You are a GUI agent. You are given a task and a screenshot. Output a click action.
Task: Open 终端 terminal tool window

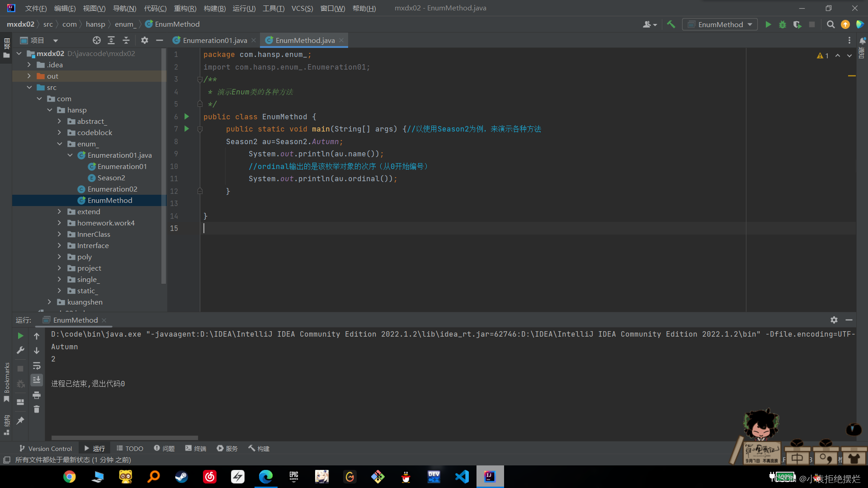coord(195,448)
